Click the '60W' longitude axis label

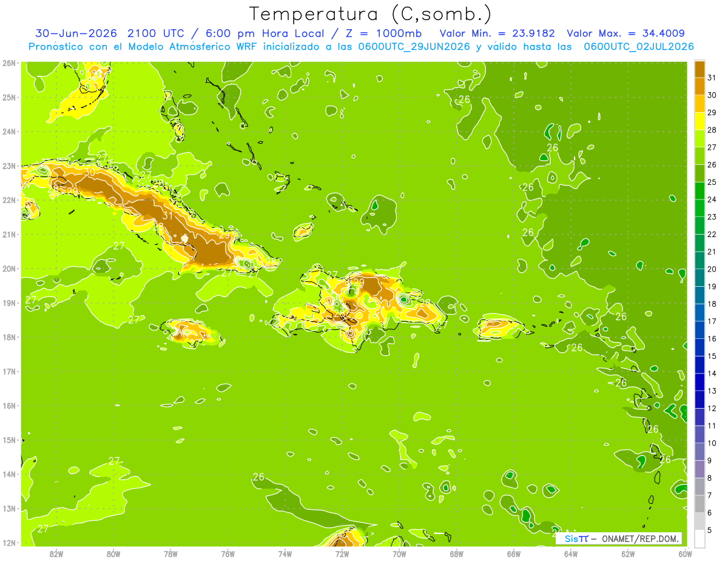coord(684,554)
